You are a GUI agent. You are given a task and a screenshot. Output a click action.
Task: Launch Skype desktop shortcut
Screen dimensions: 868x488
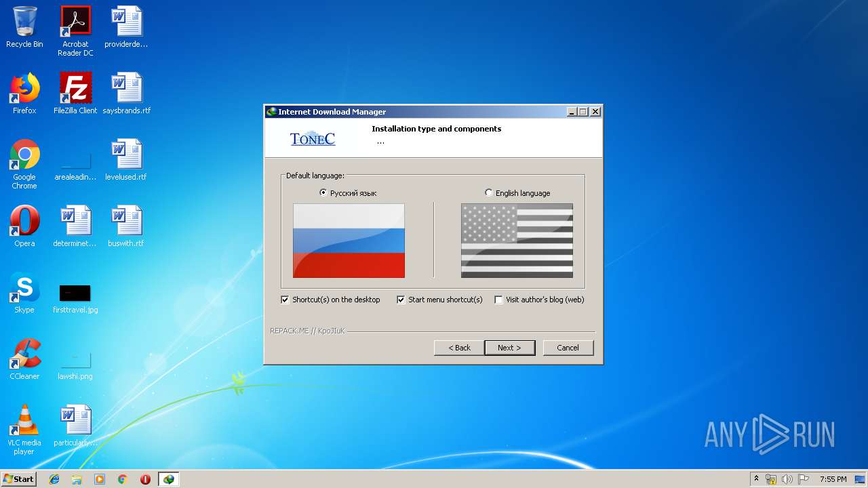[x=24, y=293]
